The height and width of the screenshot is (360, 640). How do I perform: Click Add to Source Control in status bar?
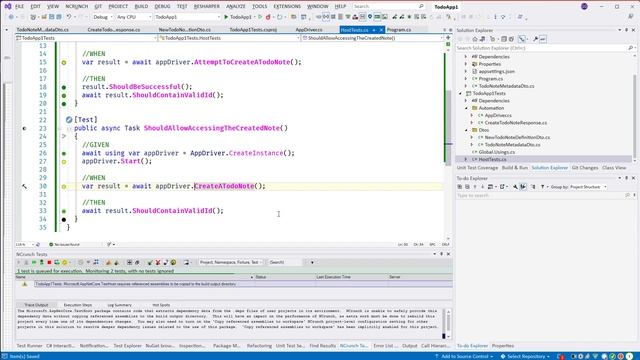tap(464, 356)
